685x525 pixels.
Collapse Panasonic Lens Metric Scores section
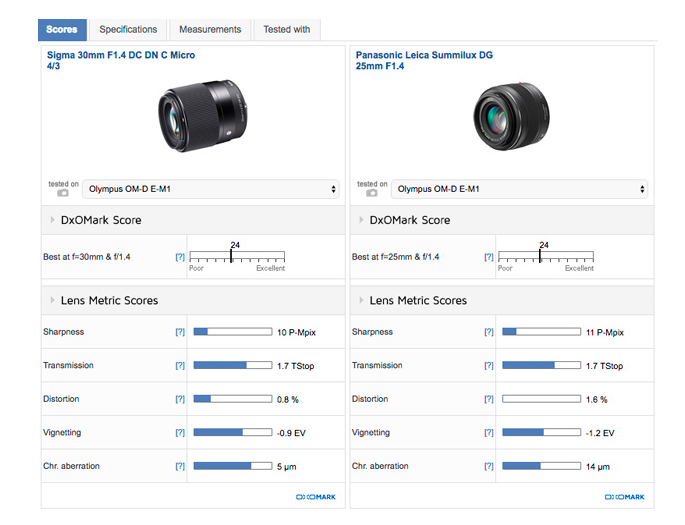tap(361, 300)
